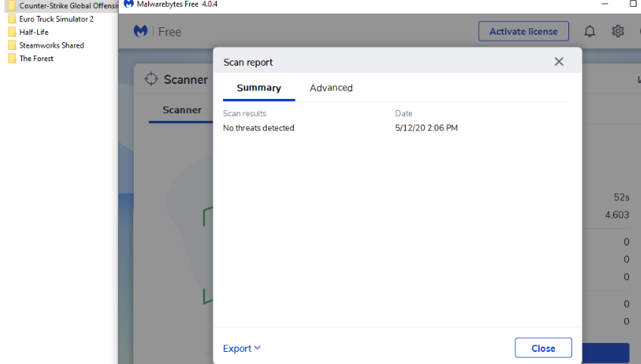Screen dimensions: 641x364
Task: Click the 'Date' column label
Action: pyautogui.click(x=404, y=113)
